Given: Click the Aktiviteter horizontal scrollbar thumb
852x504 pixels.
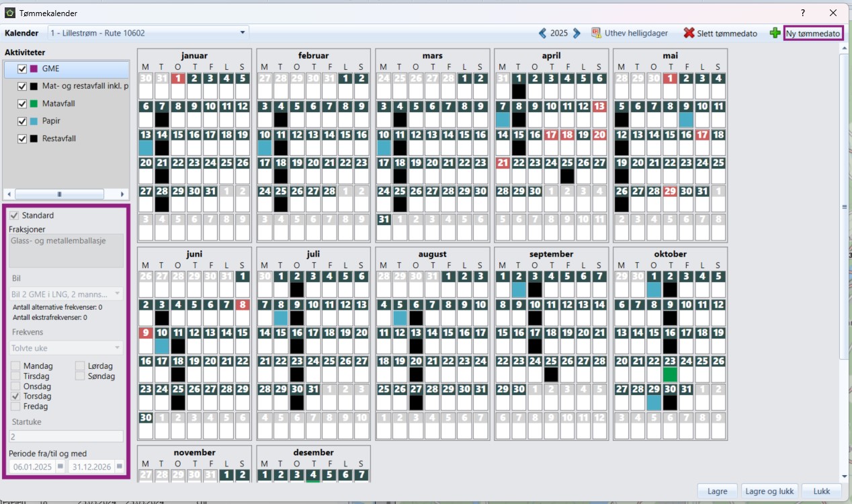Looking at the screenshot, I should [x=59, y=194].
